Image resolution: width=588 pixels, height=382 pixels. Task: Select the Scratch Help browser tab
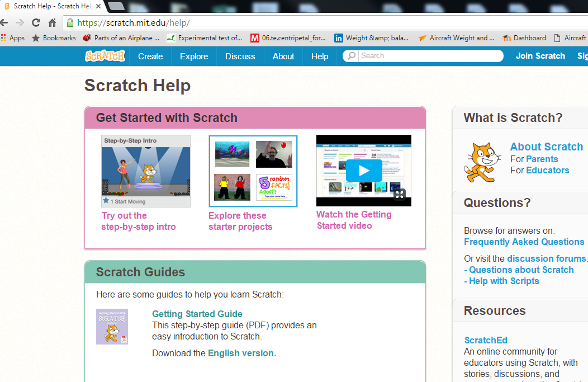[x=53, y=6]
